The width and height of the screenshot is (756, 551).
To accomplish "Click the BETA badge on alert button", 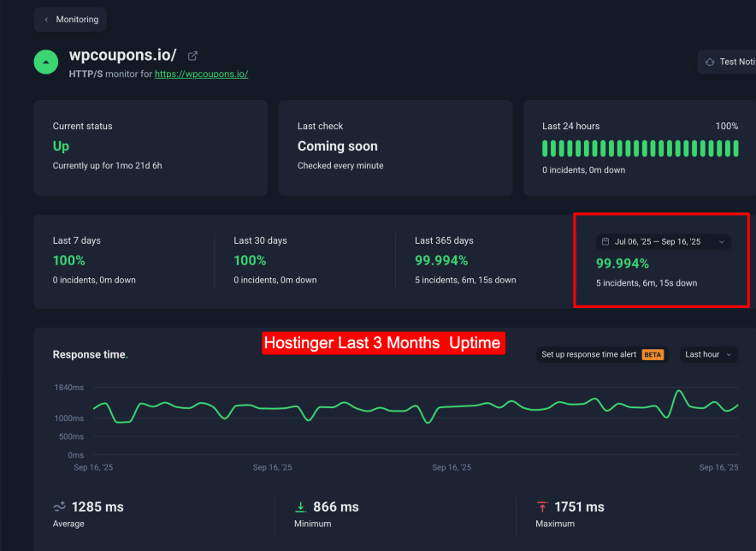I will click(653, 354).
